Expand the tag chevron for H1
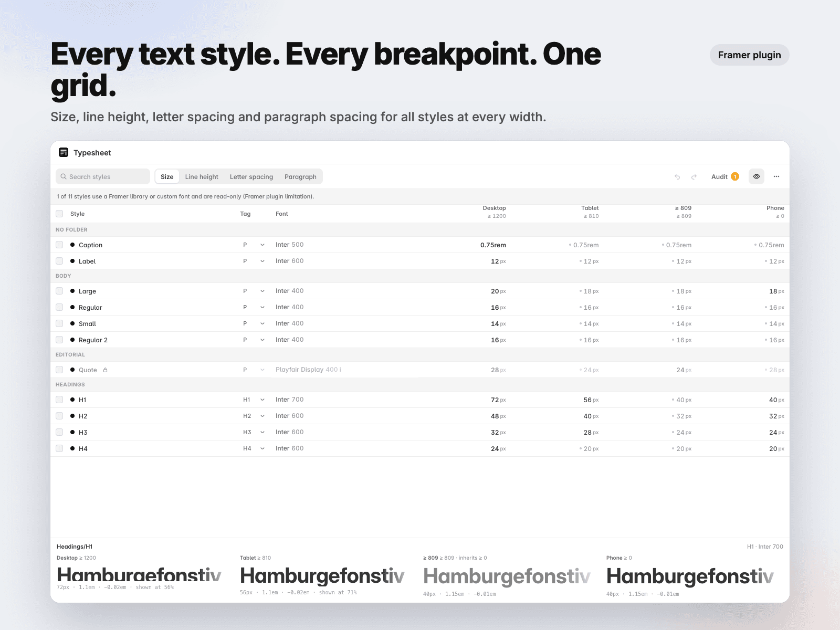 (x=262, y=400)
